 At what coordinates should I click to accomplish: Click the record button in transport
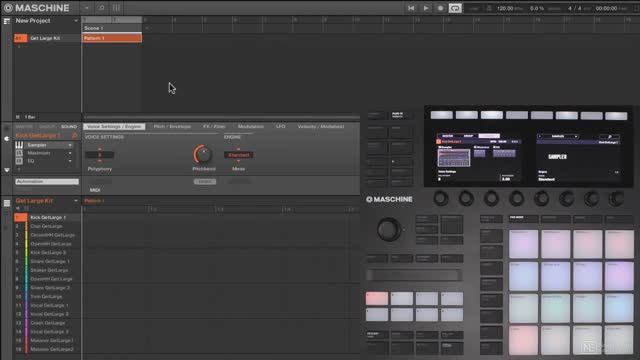tap(440, 8)
